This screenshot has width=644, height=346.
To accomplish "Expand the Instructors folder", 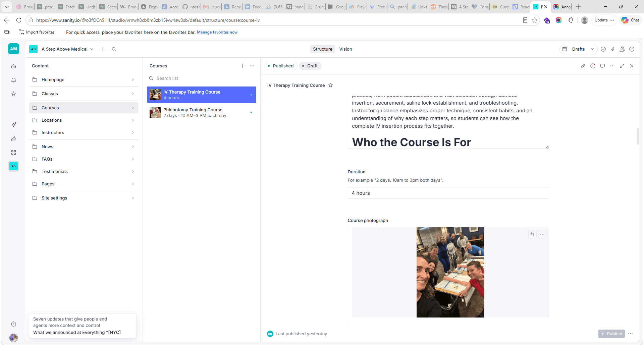I will 84,132.
